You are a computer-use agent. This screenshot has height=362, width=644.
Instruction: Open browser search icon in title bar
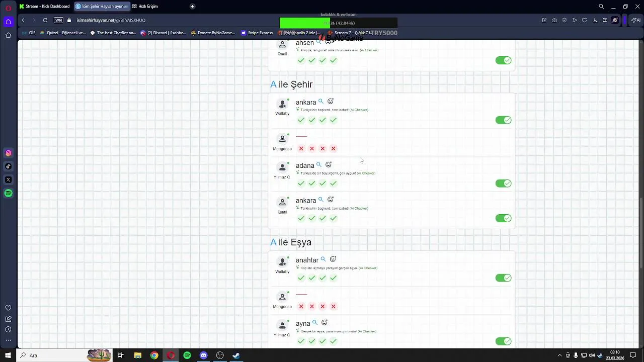pos(601,7)
